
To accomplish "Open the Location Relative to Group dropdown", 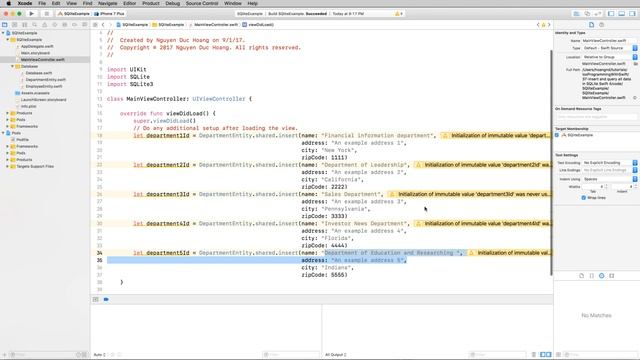I will [x=610, y=57].
